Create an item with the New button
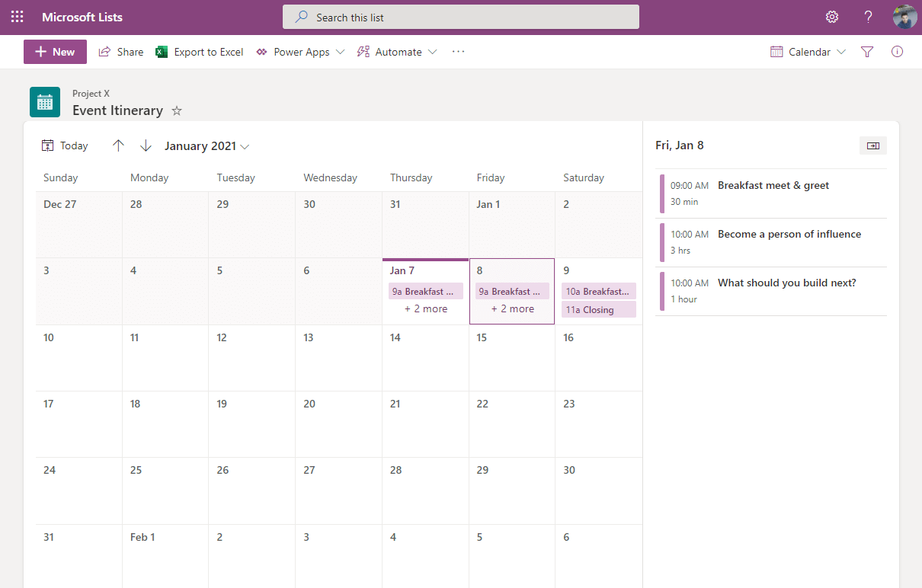 click(x=54, y=51)
